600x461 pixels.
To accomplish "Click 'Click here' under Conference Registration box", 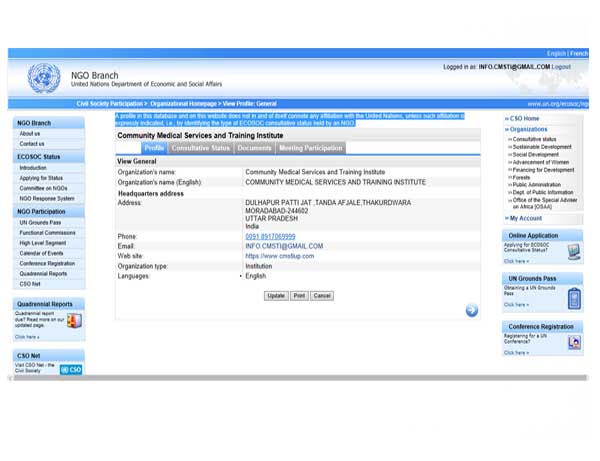I will click(516, 353).
